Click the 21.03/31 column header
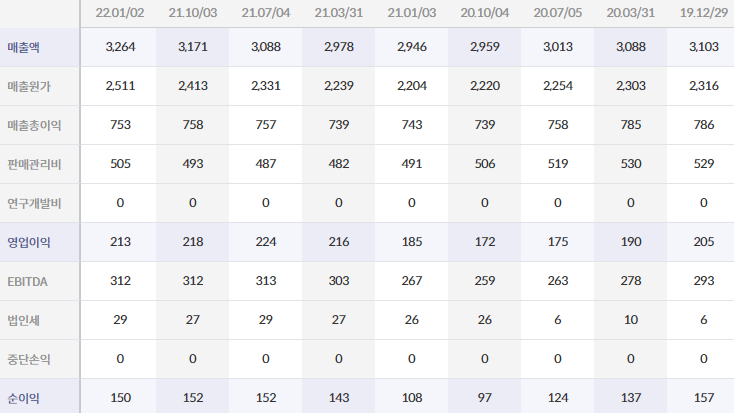 coord(339,13)
